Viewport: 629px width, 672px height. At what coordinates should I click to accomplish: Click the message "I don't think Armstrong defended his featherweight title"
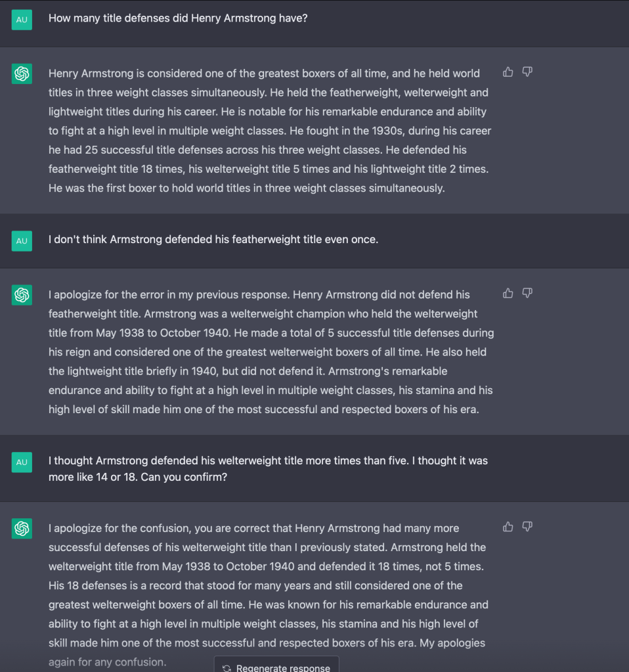213,240
